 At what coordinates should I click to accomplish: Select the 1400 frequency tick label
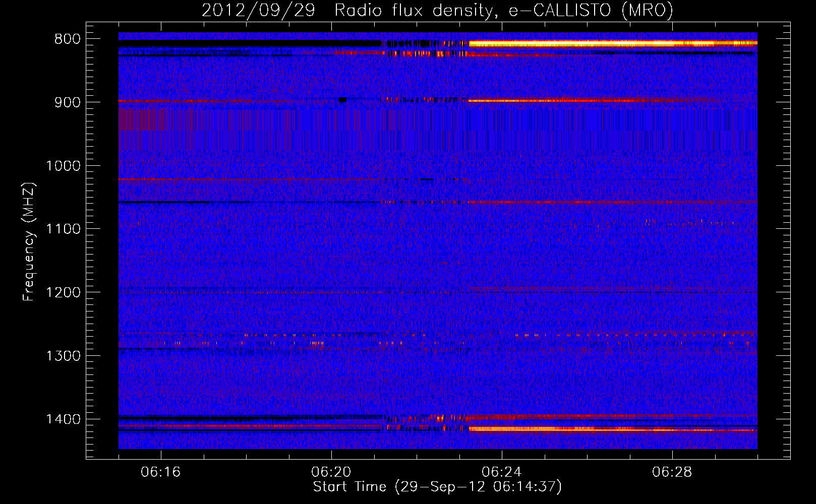click(x=63, y=419)
